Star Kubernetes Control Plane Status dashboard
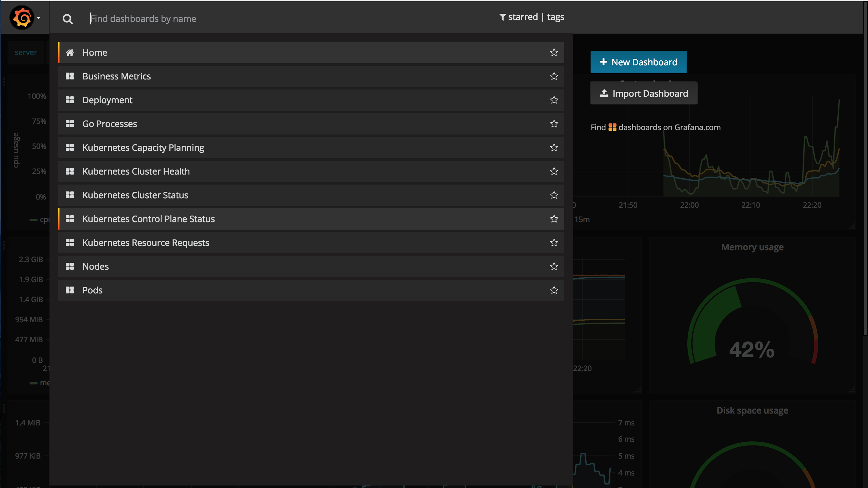Screen dimensions: 868x488 click(x=554, y=219)
